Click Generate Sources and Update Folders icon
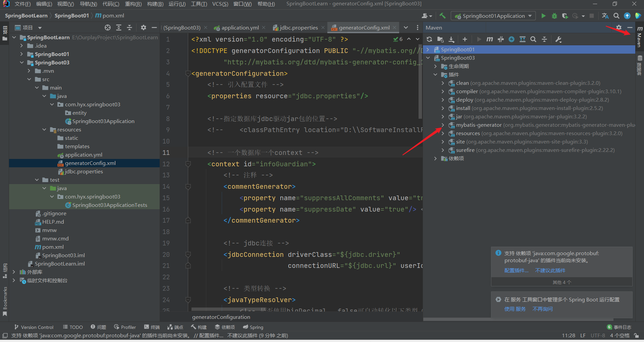The height and width of the screenshot is (342, 644). pos(440,40)
